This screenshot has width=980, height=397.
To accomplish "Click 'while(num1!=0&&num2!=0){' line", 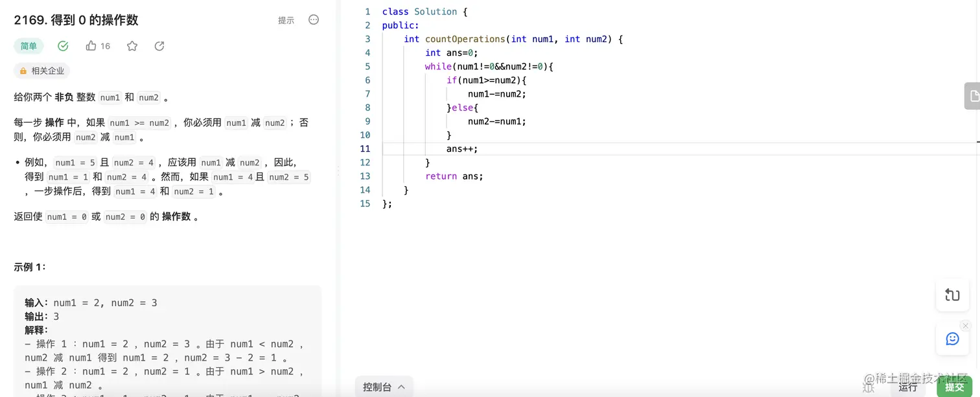I will [x=489, y=66].
